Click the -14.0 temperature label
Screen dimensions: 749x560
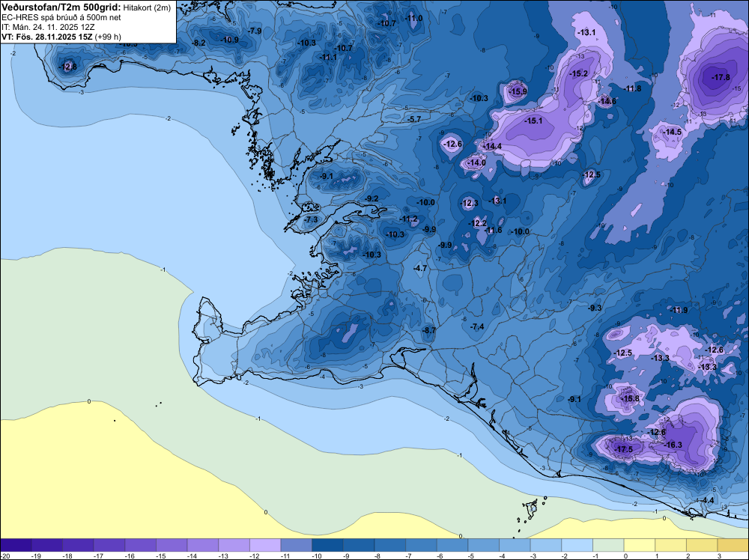476,162
